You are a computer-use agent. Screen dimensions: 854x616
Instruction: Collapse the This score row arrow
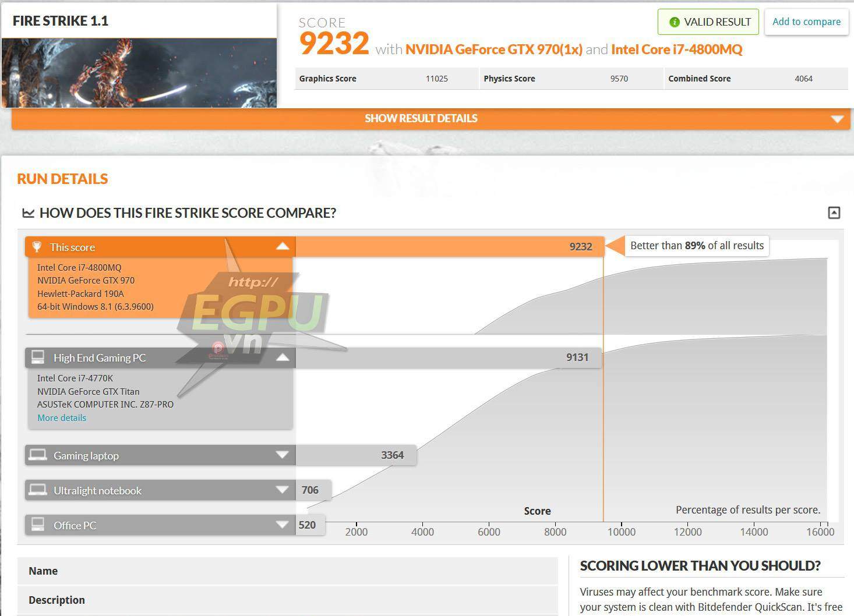click(x=283, y=246)
